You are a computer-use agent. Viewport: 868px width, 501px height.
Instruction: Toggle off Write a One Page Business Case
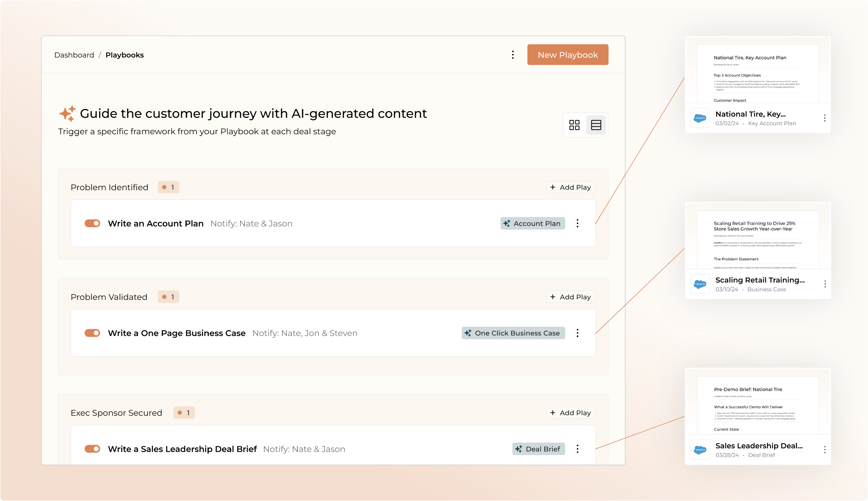coord(92,333)
